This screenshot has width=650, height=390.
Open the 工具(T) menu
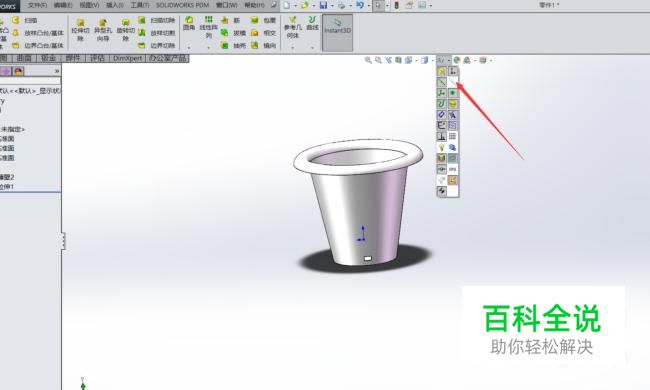coord(140,5)
